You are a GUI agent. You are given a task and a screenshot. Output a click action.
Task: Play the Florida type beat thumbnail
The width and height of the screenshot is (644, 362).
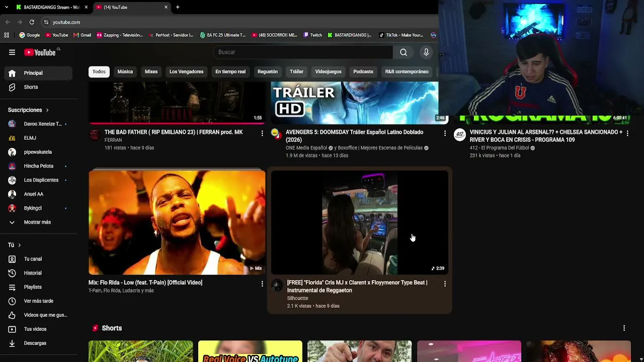click(359, 223)
